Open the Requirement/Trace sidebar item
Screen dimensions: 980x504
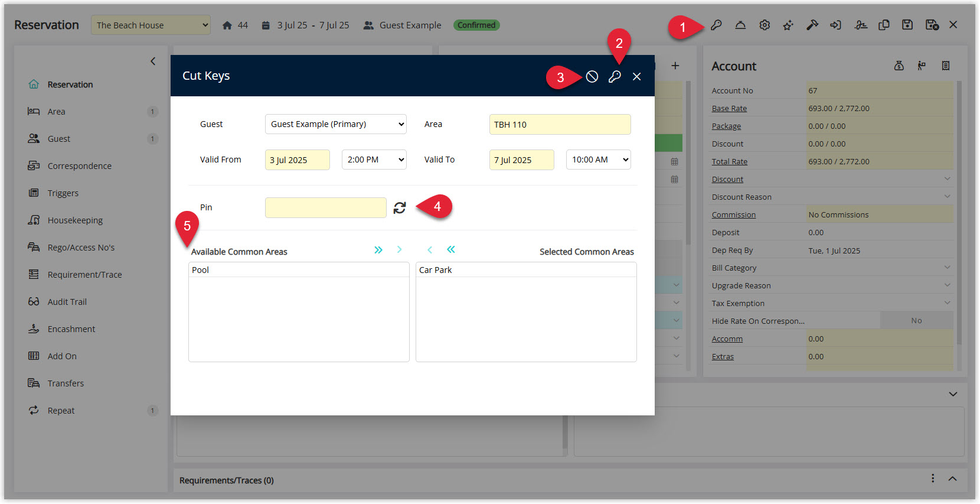84,275
